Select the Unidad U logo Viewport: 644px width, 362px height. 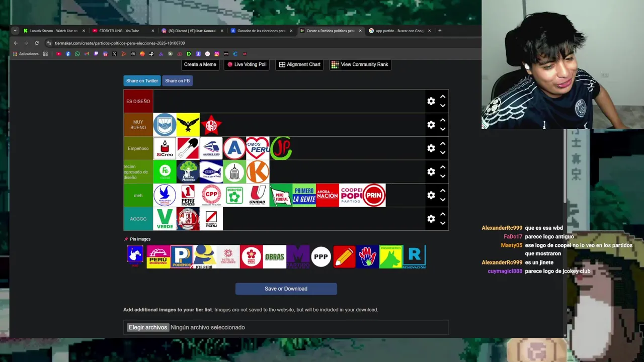(x=258, y=195)
